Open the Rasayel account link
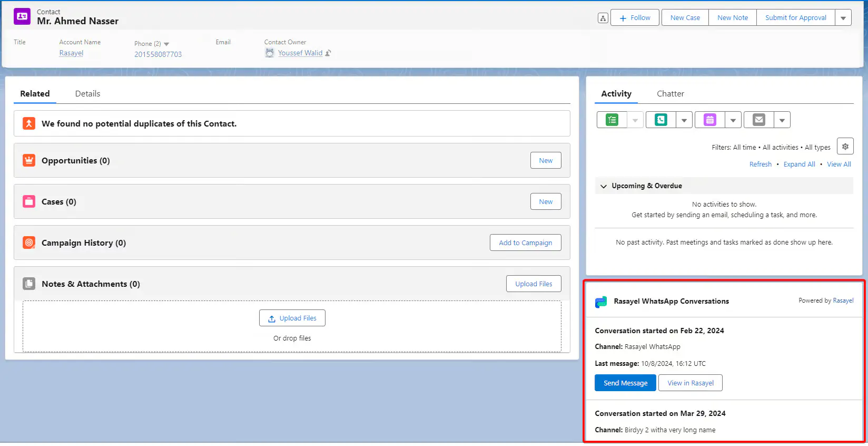The width and height of the screenshot is (868, 446). pos(71,53)
